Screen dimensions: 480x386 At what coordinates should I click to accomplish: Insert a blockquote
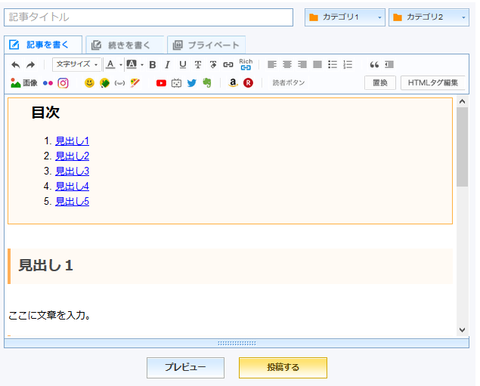point(374,65)
